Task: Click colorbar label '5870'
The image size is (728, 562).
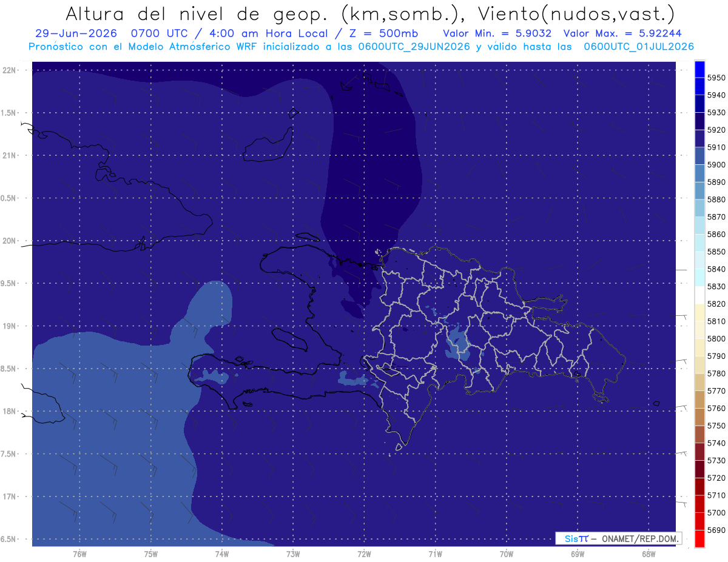Action: click(716, 216)
